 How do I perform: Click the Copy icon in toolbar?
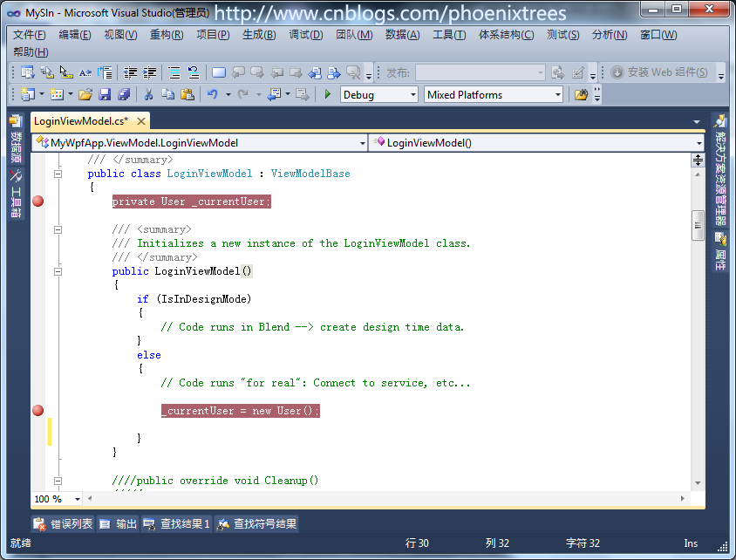click(167, 95)
